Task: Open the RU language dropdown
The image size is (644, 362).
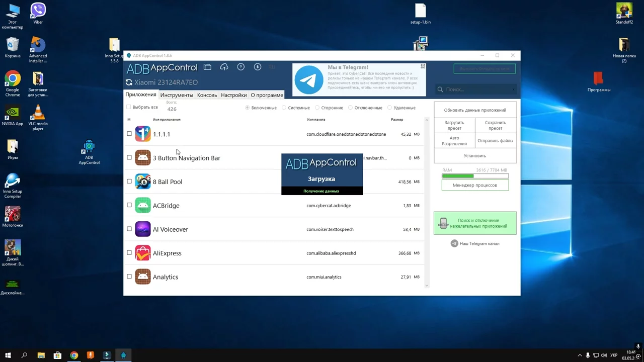Action: tap(272, 67)
